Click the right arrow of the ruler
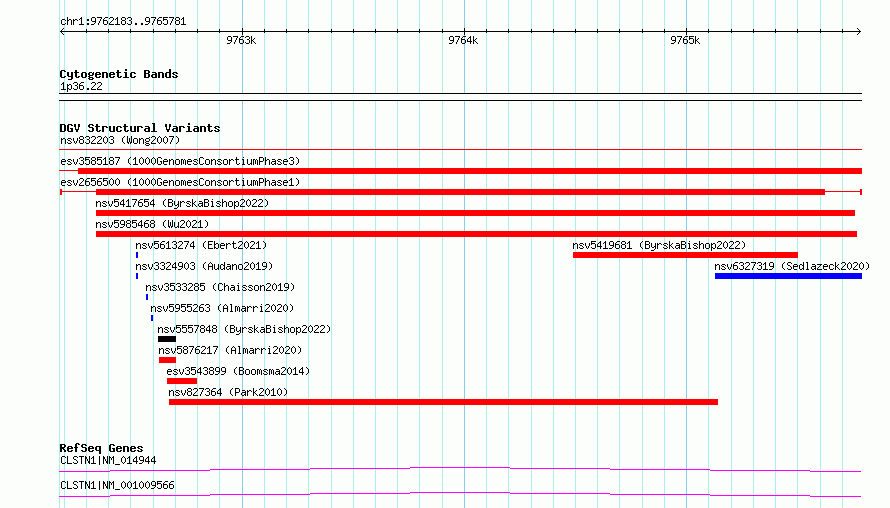 tap(859, 31)
